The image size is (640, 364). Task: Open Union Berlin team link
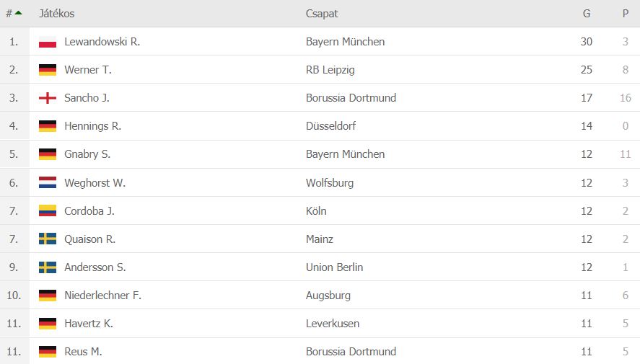click(x=334, y=267)
